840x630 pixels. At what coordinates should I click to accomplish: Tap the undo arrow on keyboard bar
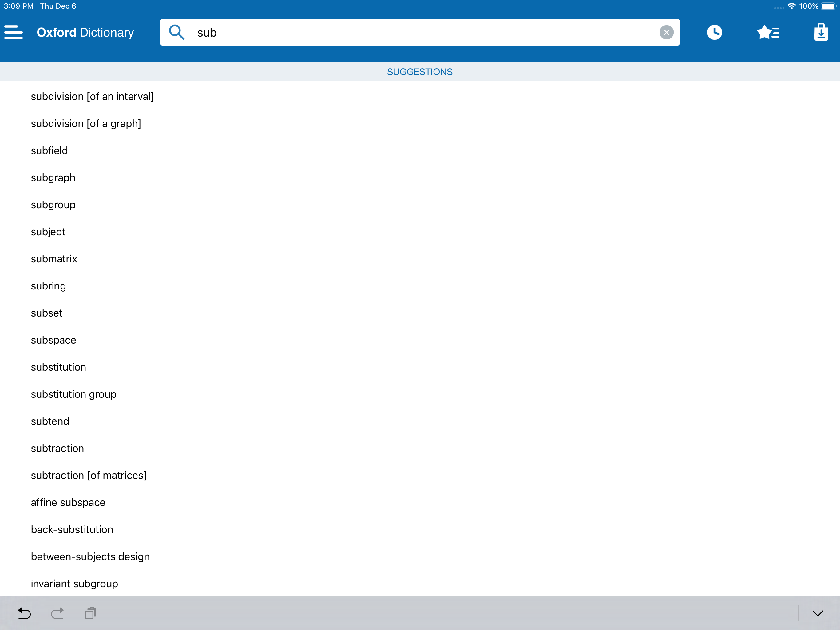pyautogui.click(x=24, y=613)
